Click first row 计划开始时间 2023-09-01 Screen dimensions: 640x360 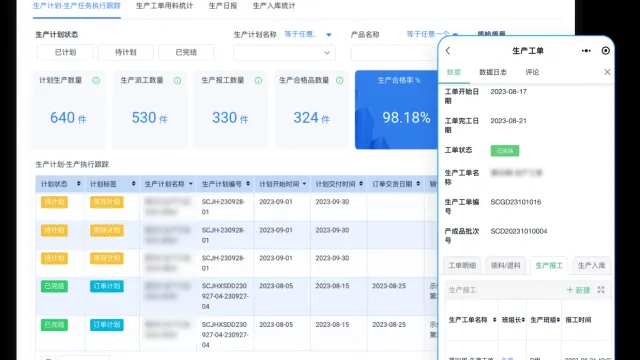pyautogui.click(x=276, y=202)
